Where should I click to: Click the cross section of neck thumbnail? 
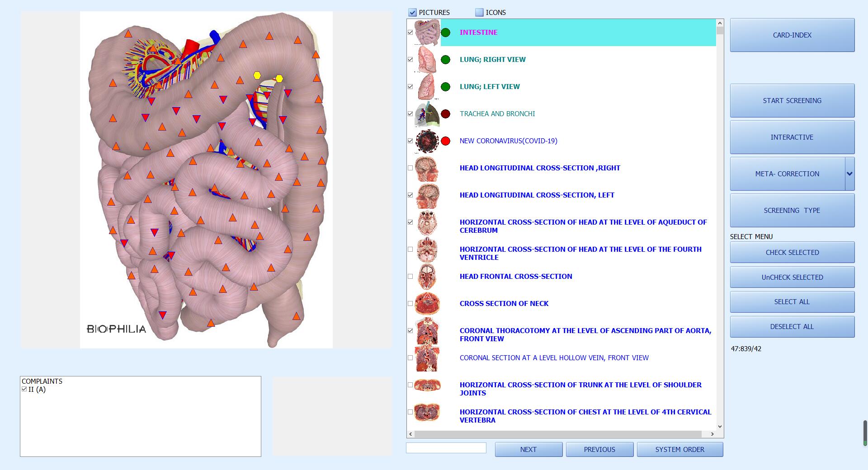coord(427,304)
